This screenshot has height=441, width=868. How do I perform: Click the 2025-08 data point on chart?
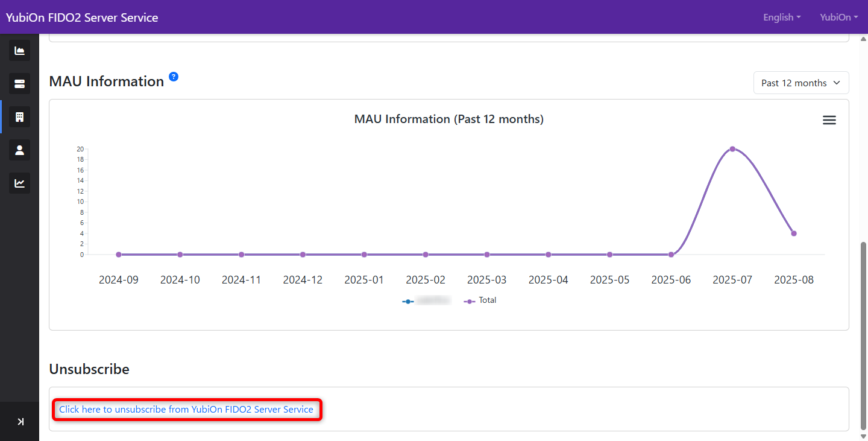[794, 233]
